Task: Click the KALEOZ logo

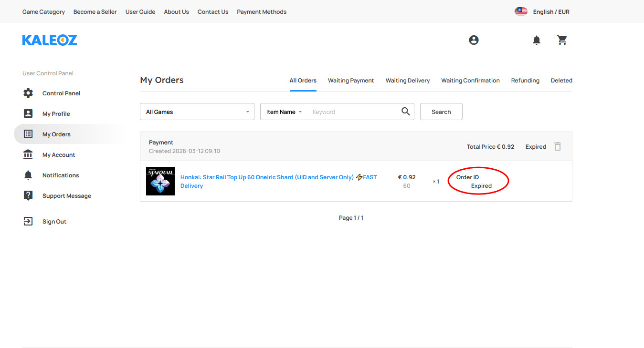Action: click(x=50, y=40)
